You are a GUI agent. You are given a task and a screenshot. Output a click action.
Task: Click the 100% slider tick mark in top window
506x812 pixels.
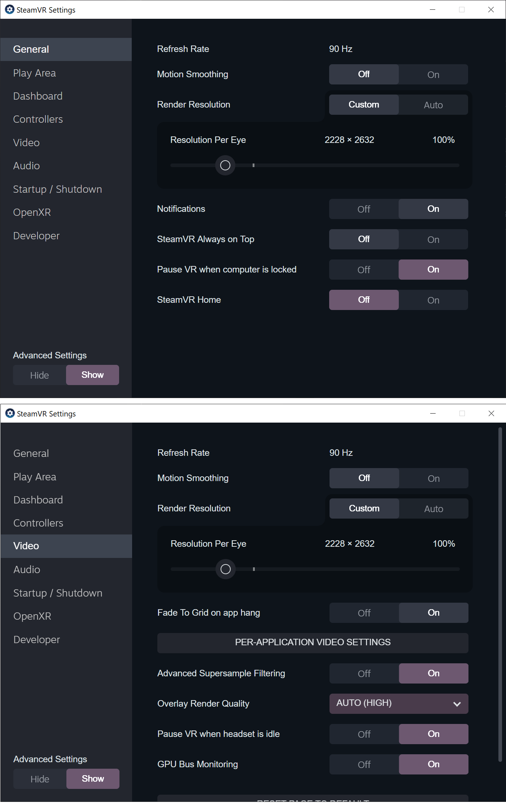pyautogui.click(x=253, y=165)
